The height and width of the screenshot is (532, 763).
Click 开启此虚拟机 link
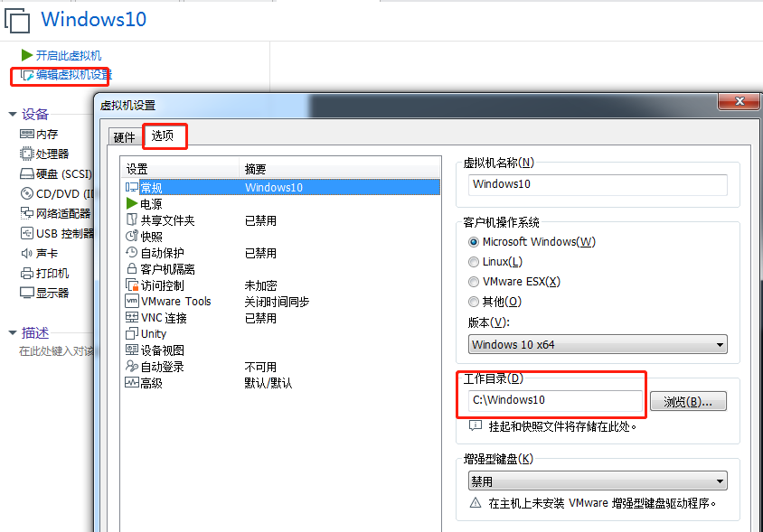point(69,55)
